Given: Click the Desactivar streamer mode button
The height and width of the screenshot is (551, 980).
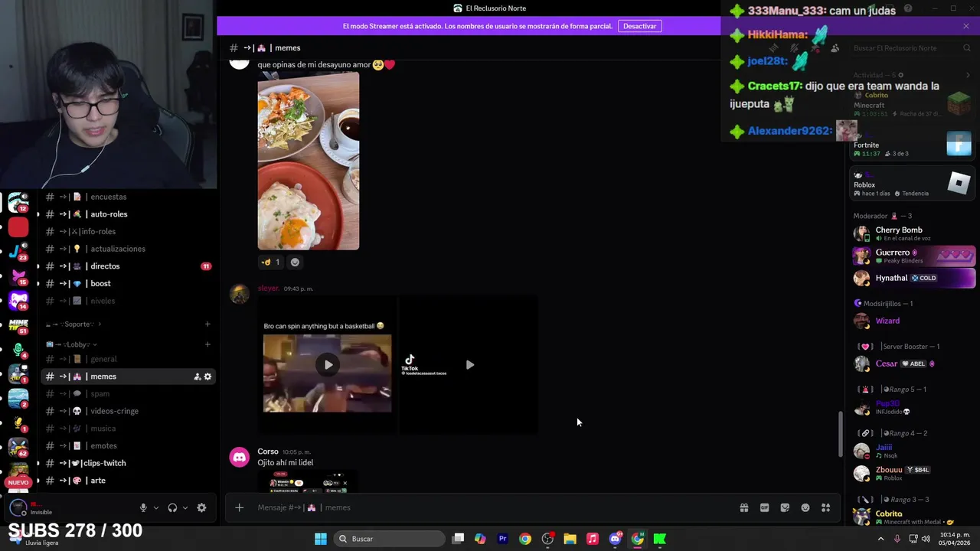Looking at the screenshot, I should click(x=639, y=26).
